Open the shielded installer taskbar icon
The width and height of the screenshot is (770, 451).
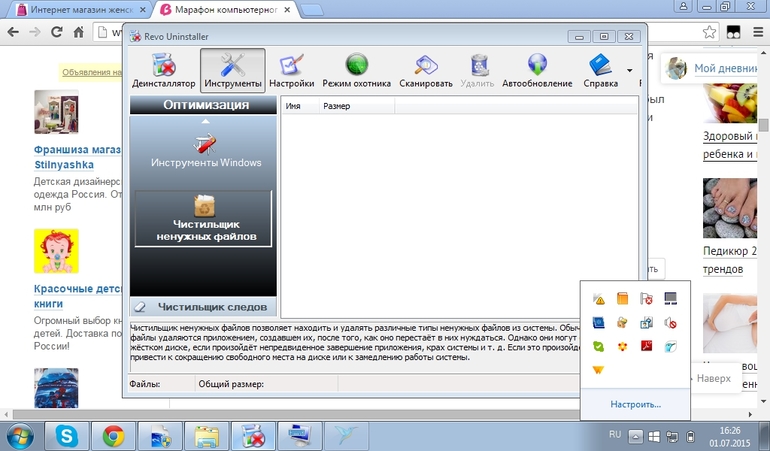[160, 436]
